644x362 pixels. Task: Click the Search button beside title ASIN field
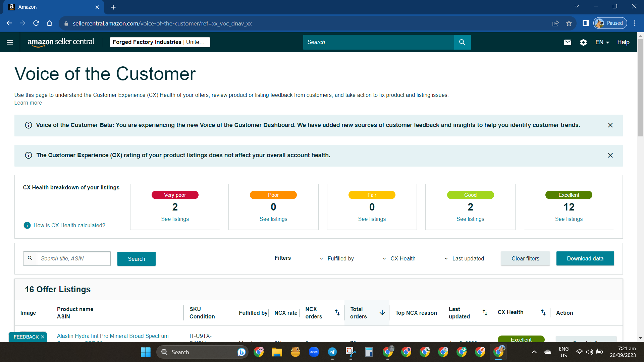137,259
